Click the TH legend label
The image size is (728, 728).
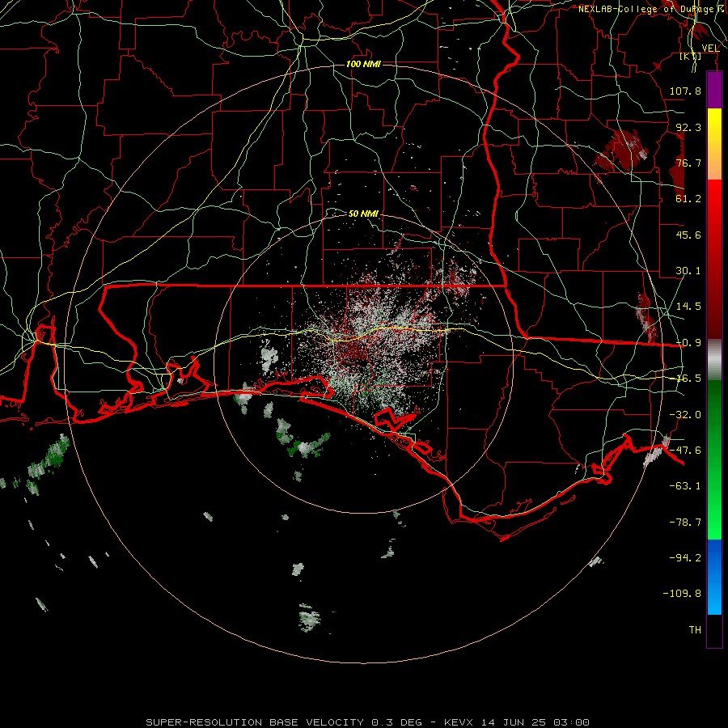695,630
